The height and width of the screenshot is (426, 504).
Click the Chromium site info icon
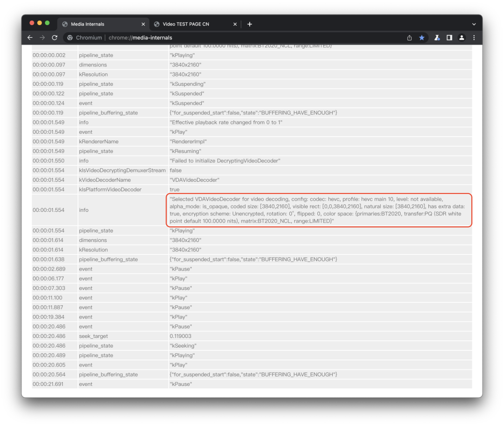tap(70, 38)
